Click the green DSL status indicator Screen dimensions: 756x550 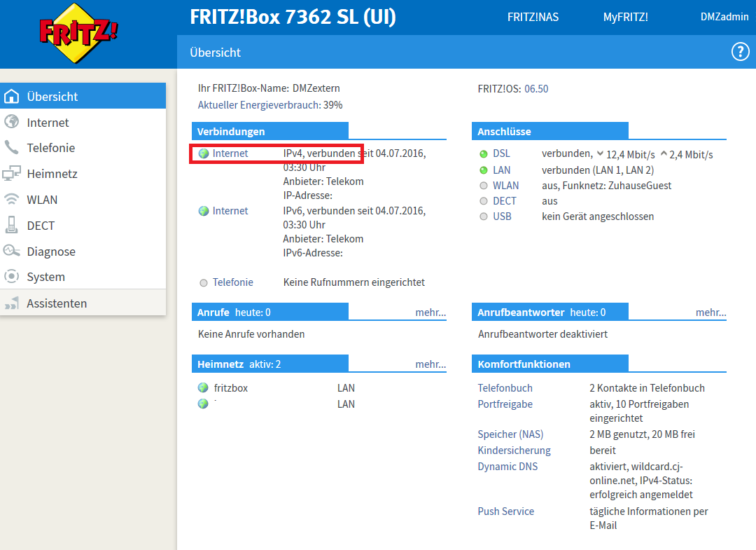[484, 154]
